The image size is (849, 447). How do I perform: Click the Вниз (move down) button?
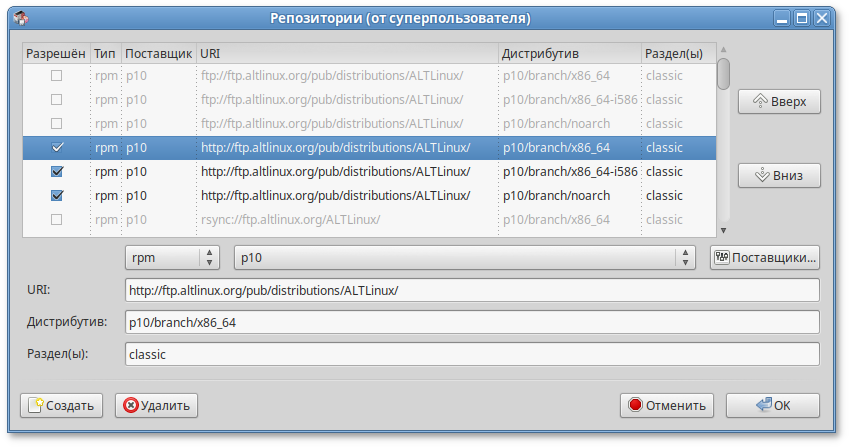point(778,175)
